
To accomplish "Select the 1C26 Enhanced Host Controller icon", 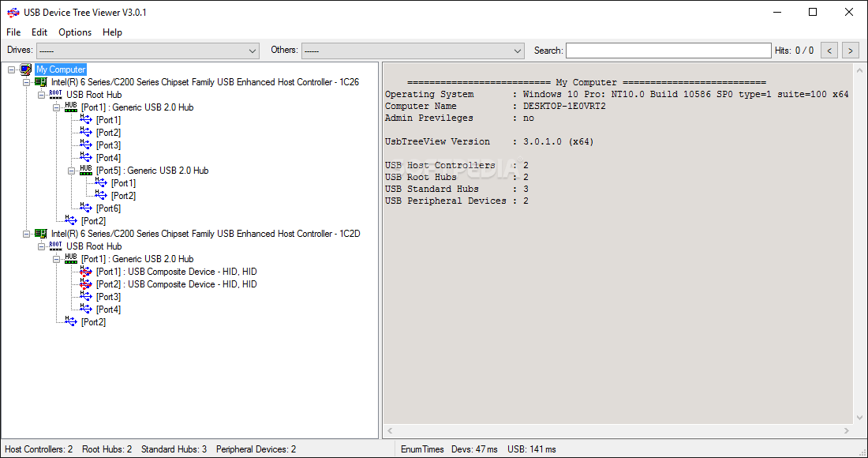I will coord(39,81).
